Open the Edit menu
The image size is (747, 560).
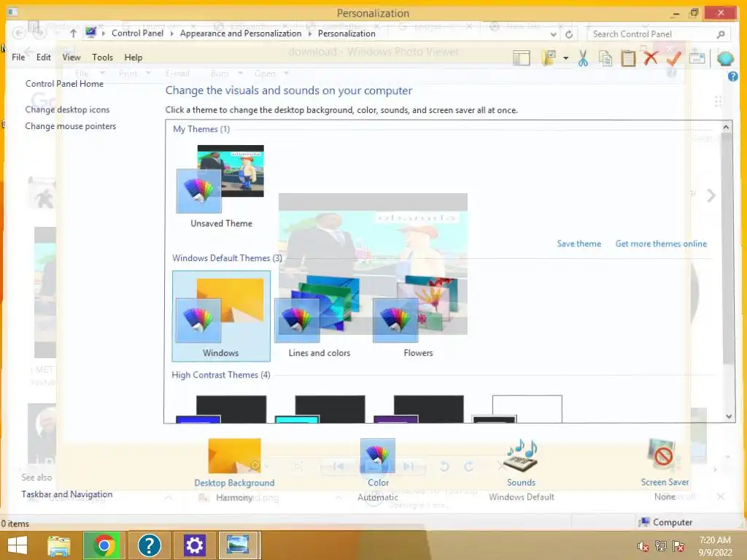click(x=43, y=57)
